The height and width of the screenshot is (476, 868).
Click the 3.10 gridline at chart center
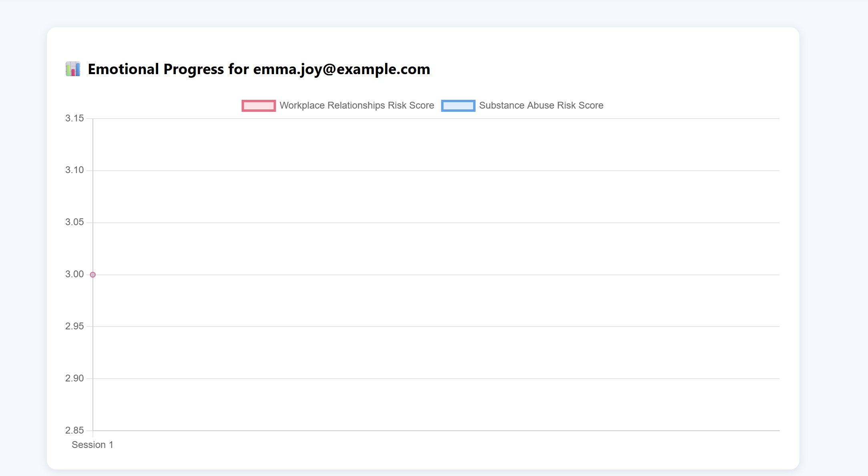(x=436, y=171)
